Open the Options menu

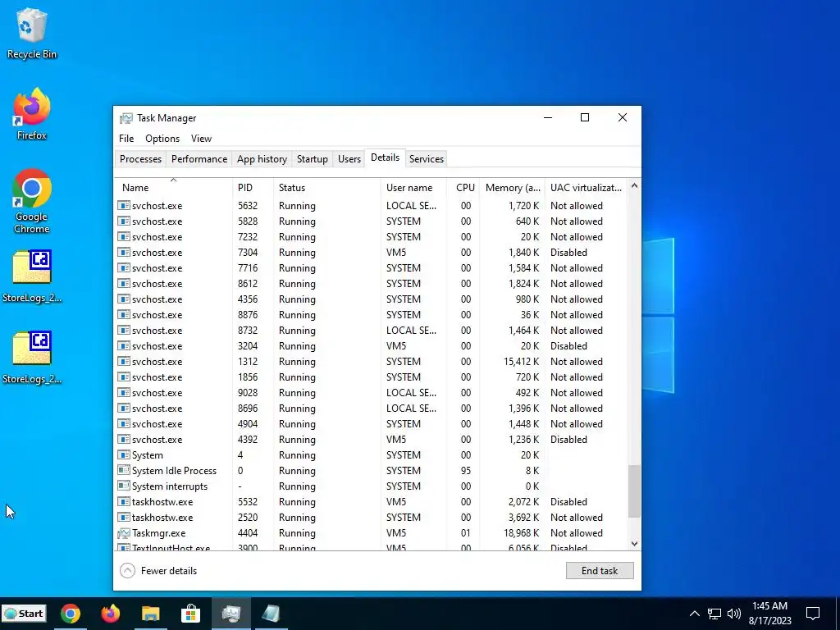(x=162, y=138)
